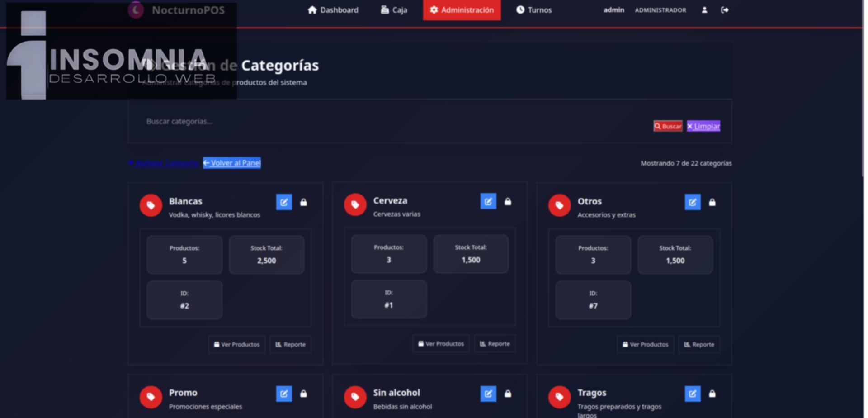Image resolution: width=868 pixels, height=418 pixels.
Task: Click the logout icon in top bar
Action: coord(725,10)
